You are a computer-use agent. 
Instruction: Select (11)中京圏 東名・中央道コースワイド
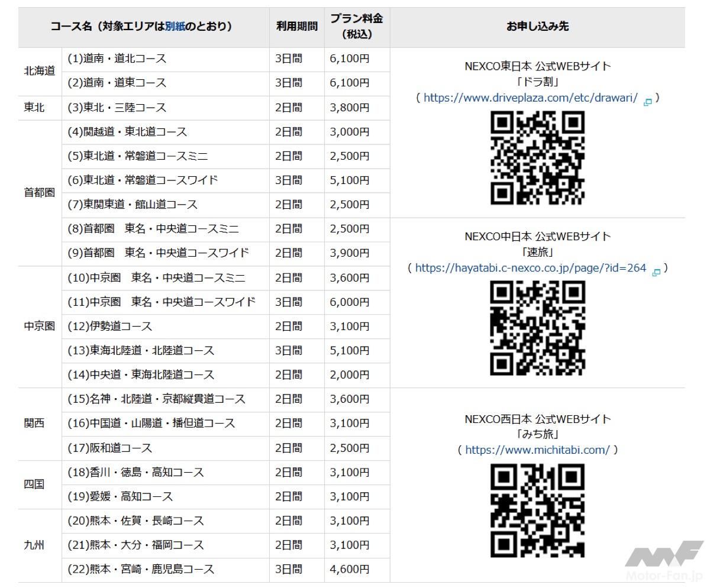point(165,302)
